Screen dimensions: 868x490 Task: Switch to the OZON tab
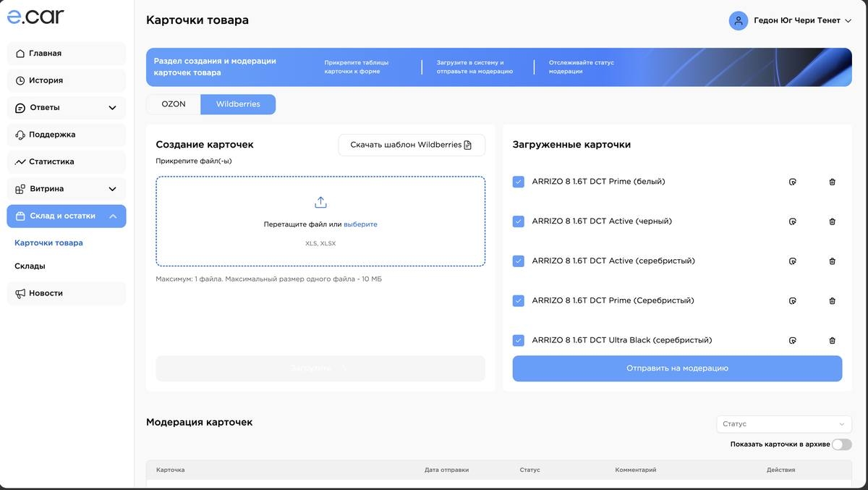pyautogui.click(x=174, y=104)
